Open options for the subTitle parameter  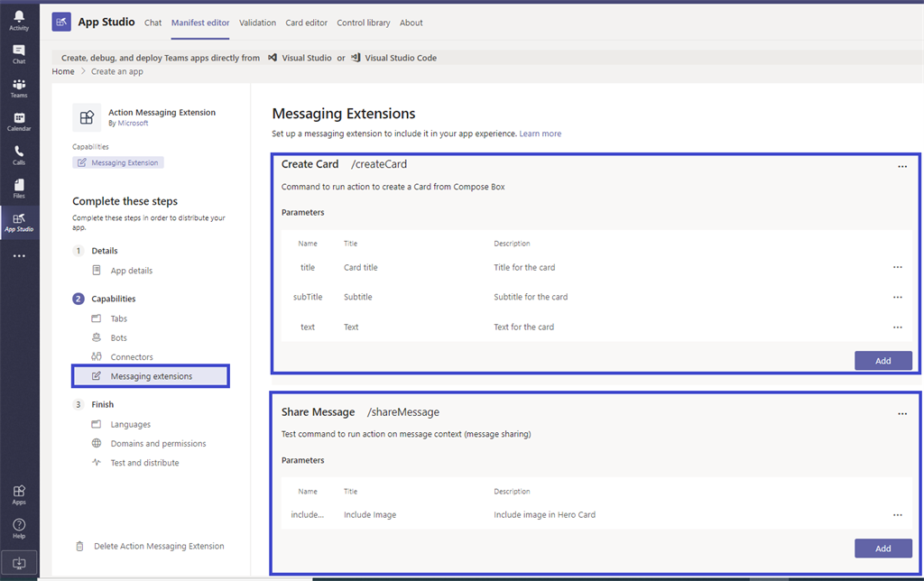(898, 296)
